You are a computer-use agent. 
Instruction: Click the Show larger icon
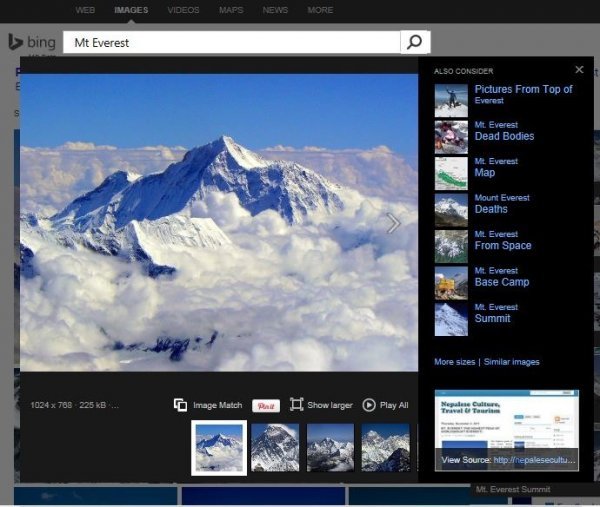pyautogui.click(x=297, y=404)
